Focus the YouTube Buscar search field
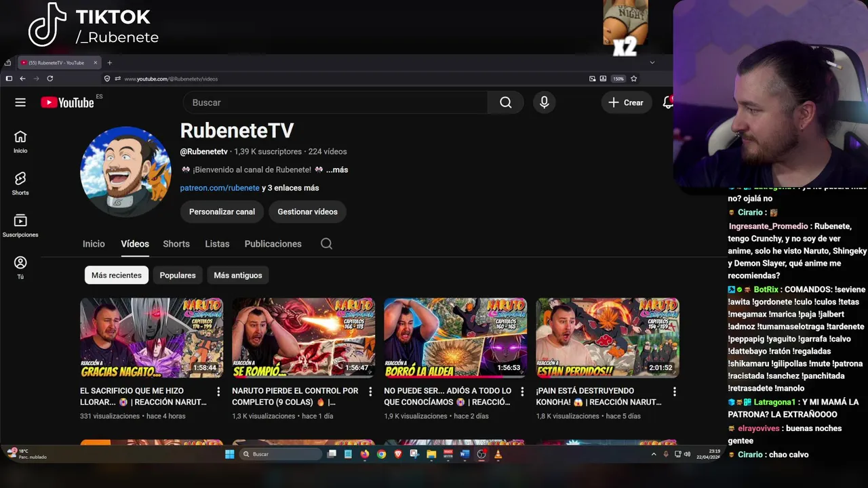868x488 pixels. (x=335, y=102)
